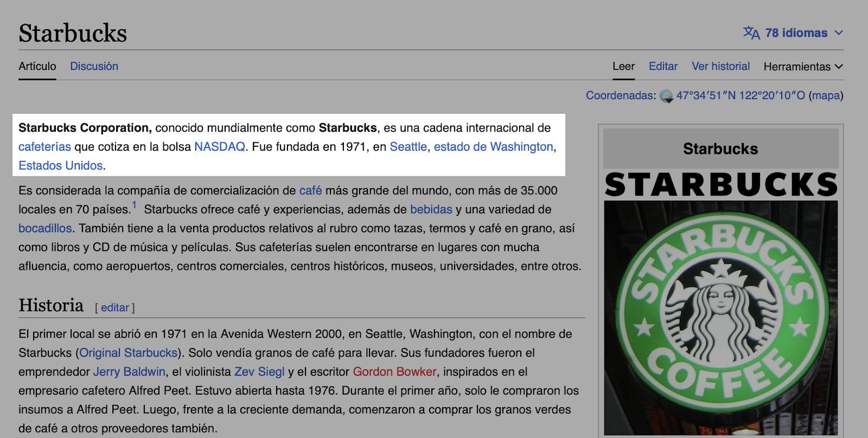Click the mapa link
The height and width of the screenshot is (438, 868).
pos(826,95)
